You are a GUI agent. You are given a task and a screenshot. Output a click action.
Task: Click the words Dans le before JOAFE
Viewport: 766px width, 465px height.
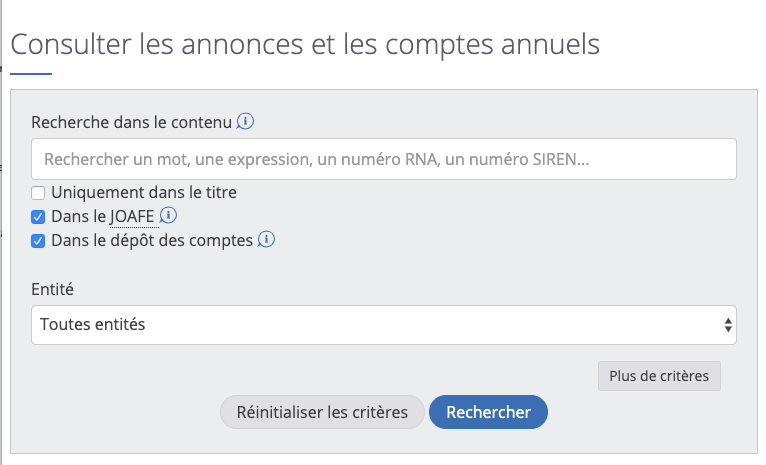[x=79, y=216]
